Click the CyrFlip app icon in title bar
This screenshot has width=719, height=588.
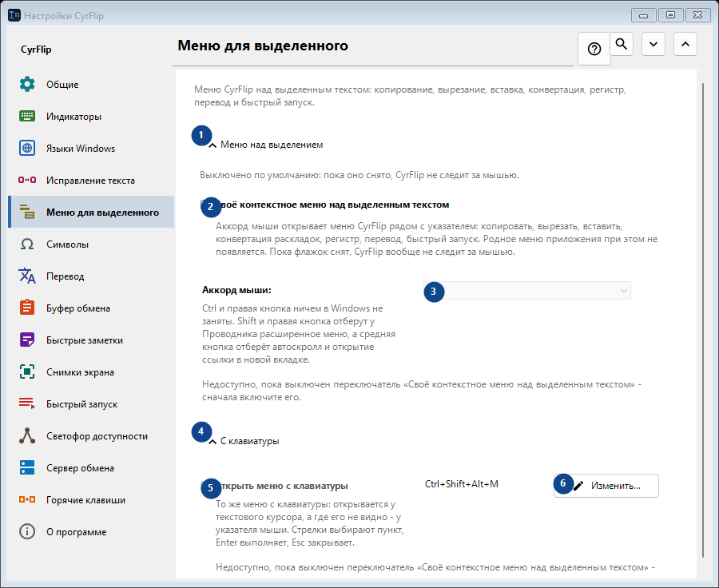pos(14,15)
